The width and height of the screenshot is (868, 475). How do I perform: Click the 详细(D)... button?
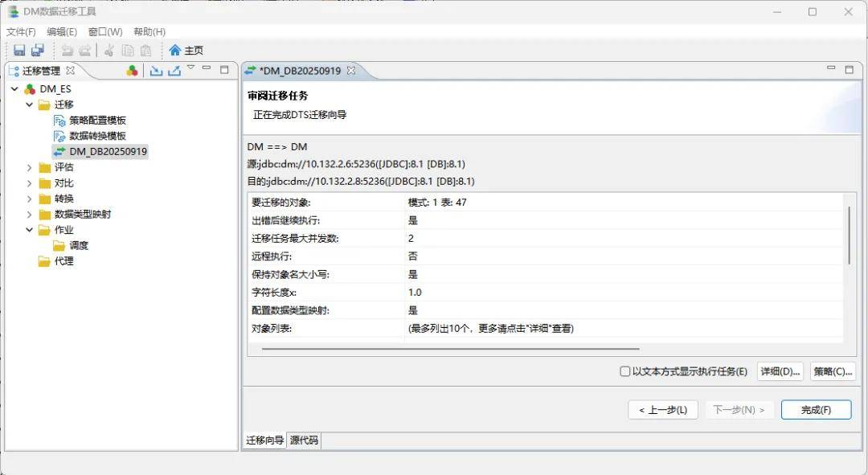[780, 371]
